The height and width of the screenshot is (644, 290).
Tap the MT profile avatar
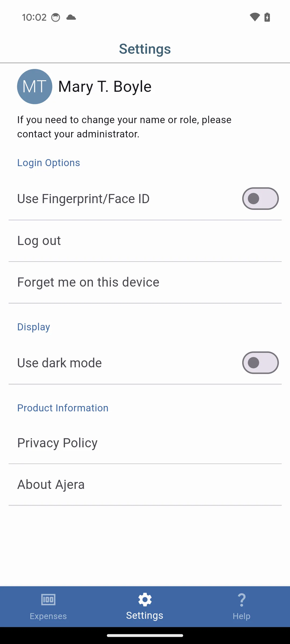(35, 86)
